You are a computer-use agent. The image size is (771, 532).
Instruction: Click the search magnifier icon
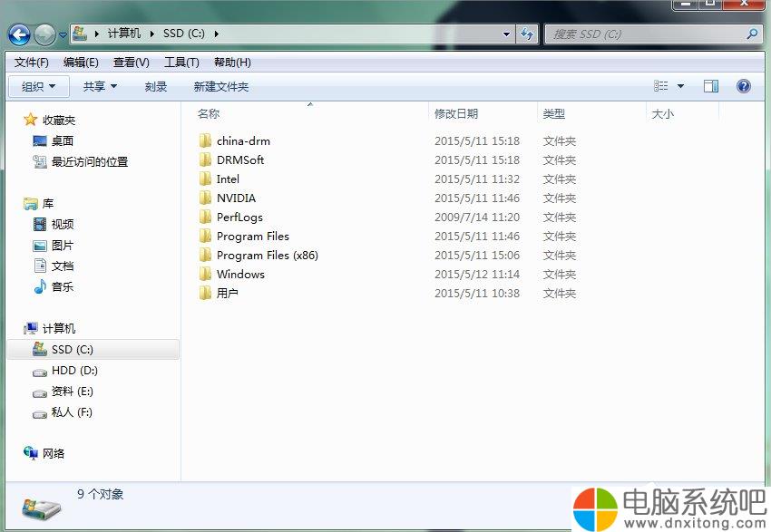pos(753,34)
